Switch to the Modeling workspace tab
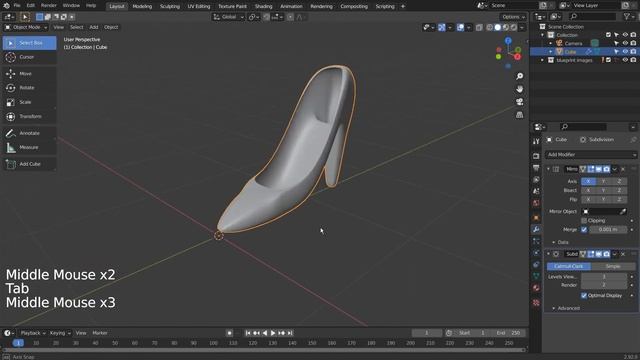The height and width of the screenshot is (360, 640). 142,7
